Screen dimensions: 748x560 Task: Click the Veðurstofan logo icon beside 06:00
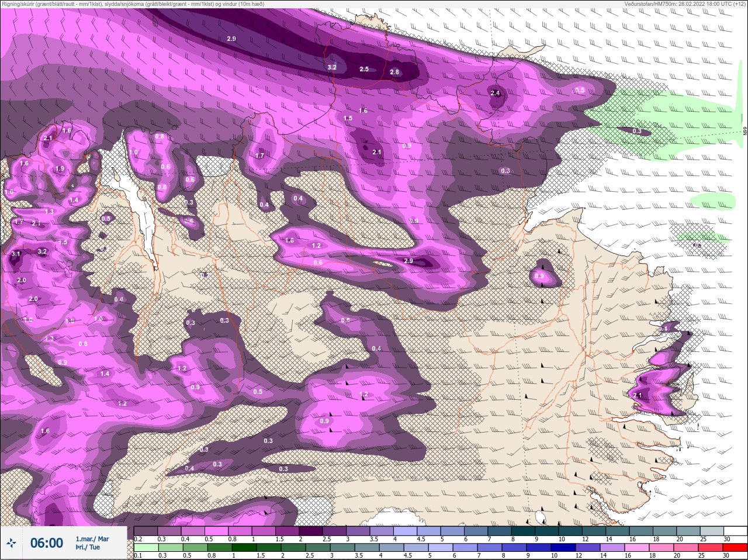tap(11, 543)
